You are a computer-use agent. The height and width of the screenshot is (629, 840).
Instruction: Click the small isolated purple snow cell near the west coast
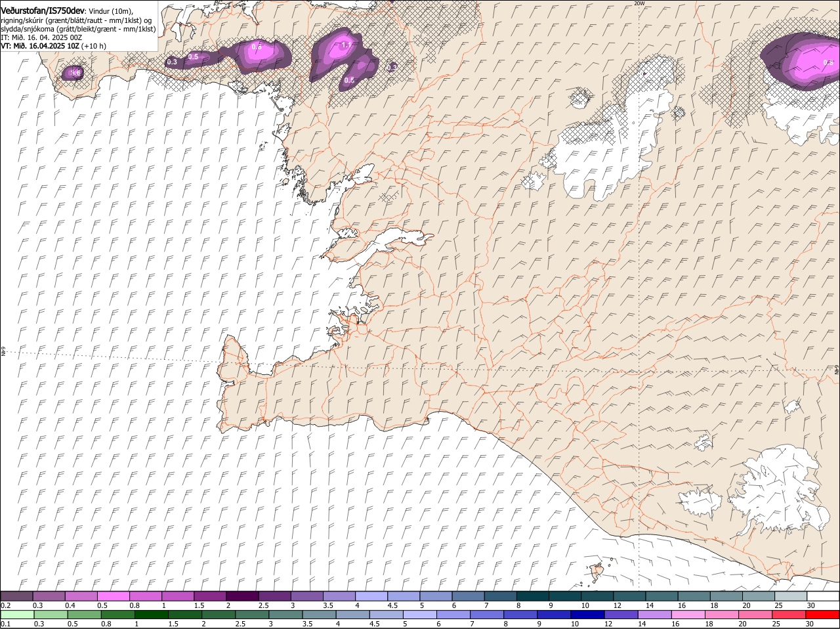point(72,73)
